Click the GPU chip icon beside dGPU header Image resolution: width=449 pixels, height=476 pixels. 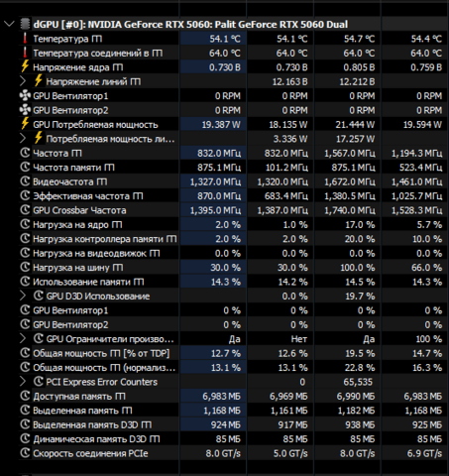click(x=25, y=24)
